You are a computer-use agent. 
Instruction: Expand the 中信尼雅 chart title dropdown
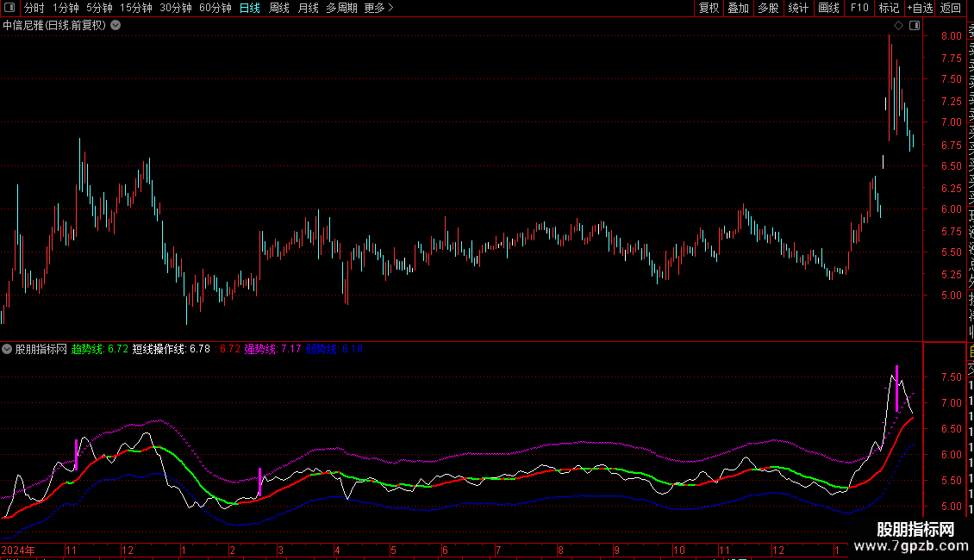tap(116, 25)
